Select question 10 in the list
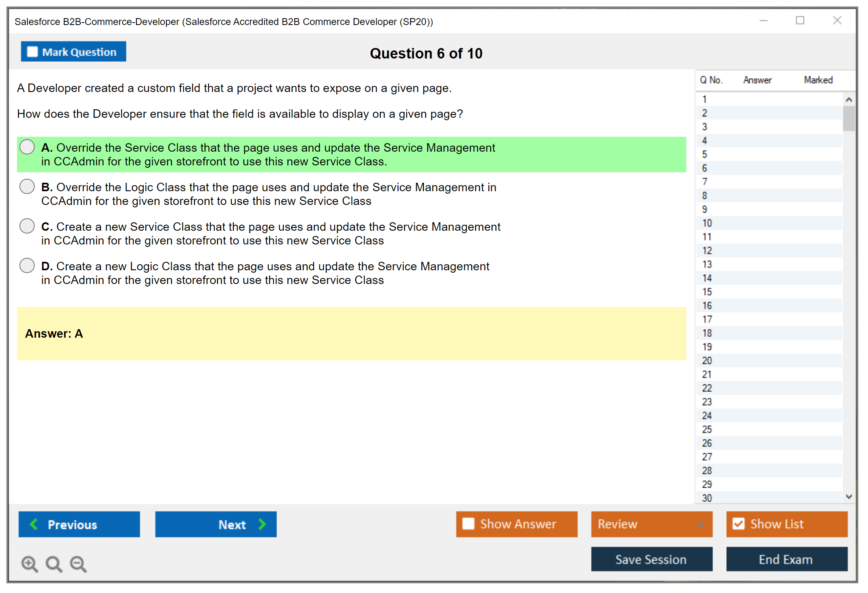Screen dimensions: 868x593 pos(707,223)
